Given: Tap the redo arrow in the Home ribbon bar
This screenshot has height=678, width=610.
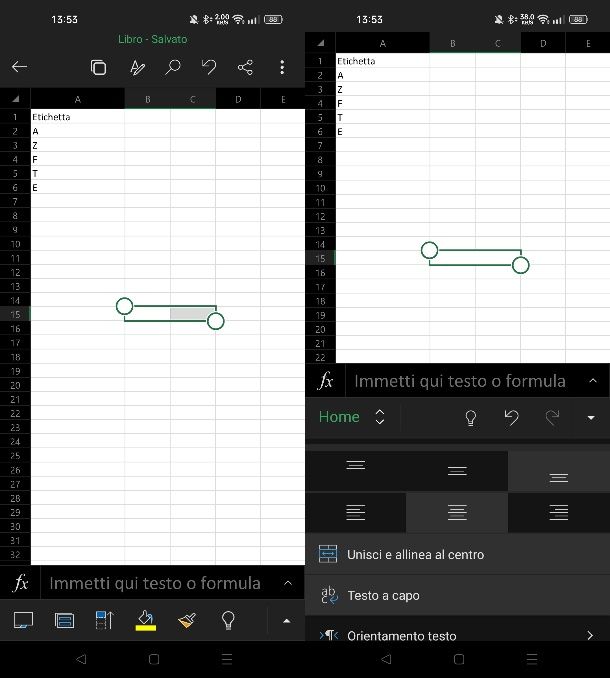Looking at the screenshot, I should point(552,417).
